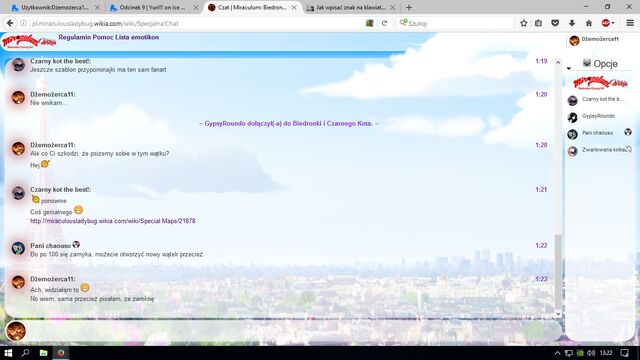Open the Lista emotikon link

point(138,37)
